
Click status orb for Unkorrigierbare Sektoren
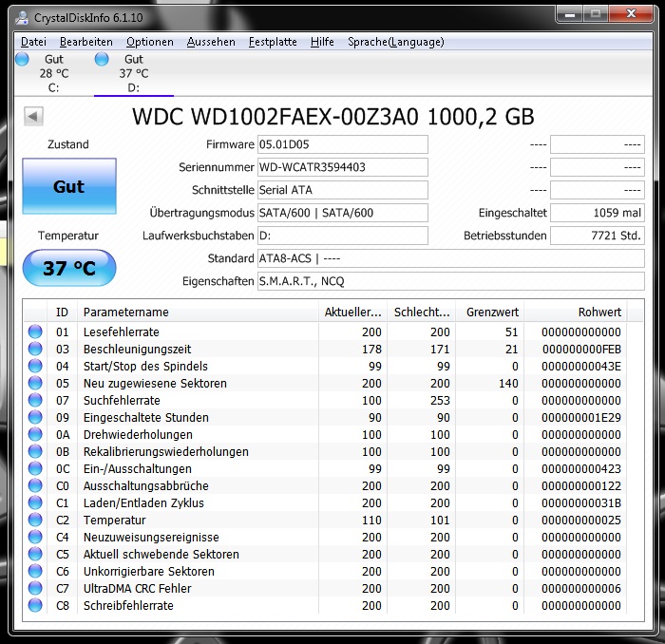pyautogui.click(x=35, y=571)
